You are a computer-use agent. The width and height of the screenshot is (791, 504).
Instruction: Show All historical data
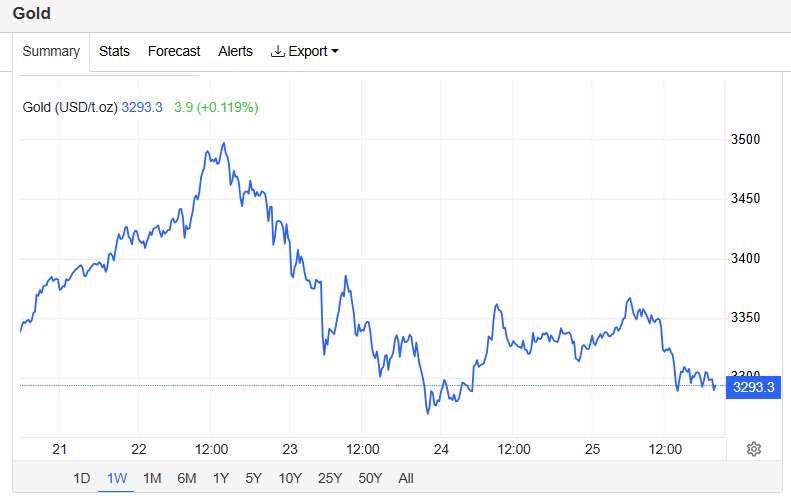point(406,478)
